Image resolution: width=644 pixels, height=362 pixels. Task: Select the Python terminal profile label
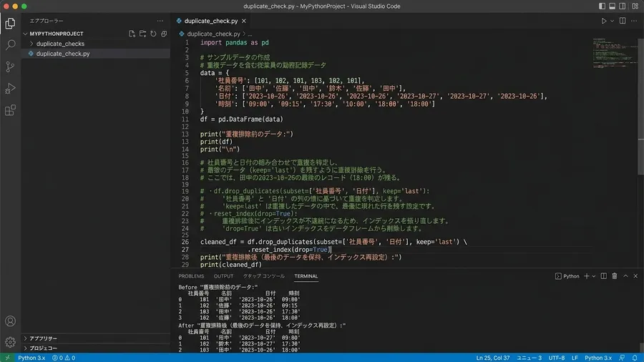(x=567, y=276)
